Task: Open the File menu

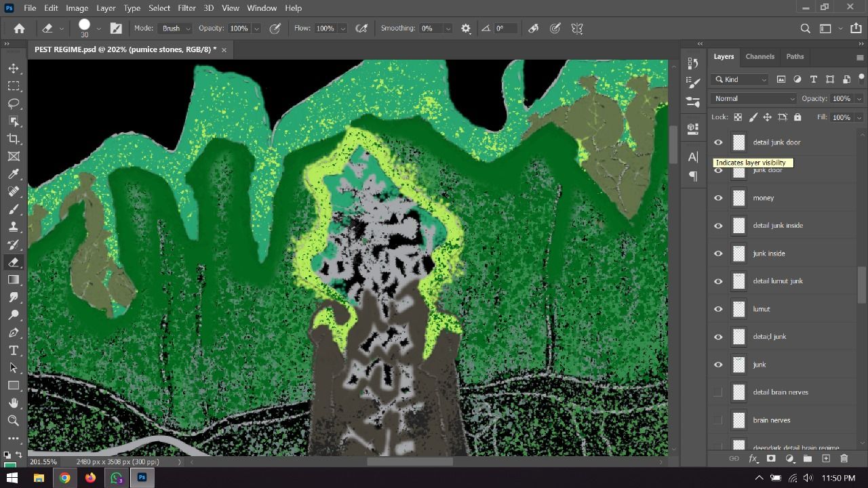Action: tap(30, 8)
